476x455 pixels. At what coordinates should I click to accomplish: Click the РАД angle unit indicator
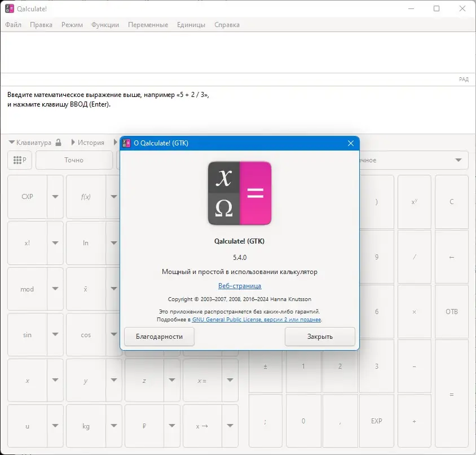464,79
